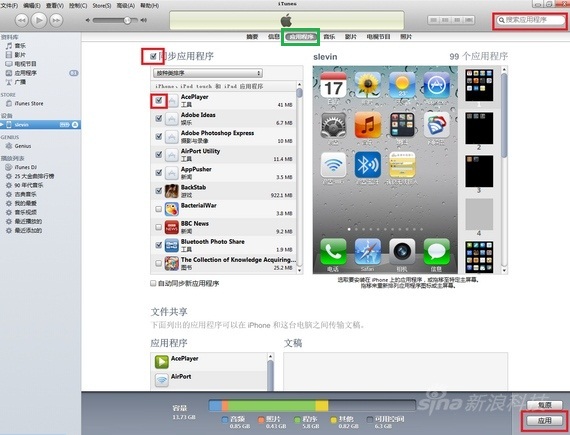Click the Bluetooth app icon on home screen

click(x=368, y=165)
